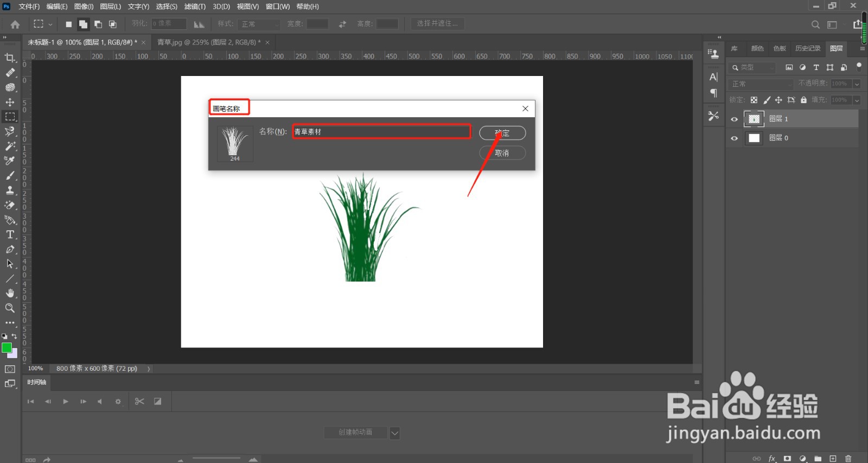The width and height of the screenshot is (868, 463).
Task: Open Layers panel flyout menu
Action: [x=862, y=48]
